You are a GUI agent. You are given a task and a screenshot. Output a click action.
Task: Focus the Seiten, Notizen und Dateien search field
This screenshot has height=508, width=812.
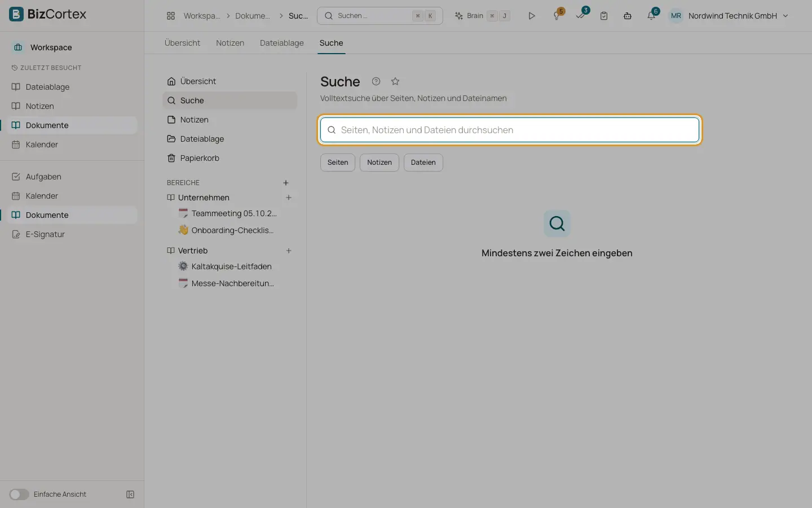(510, 130)
